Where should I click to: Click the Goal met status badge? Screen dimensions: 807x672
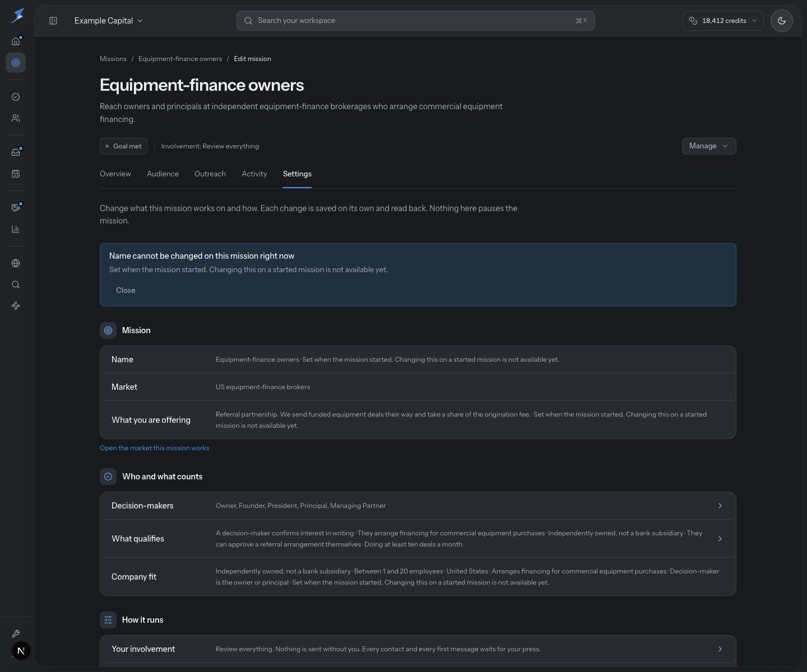(123, 146)
